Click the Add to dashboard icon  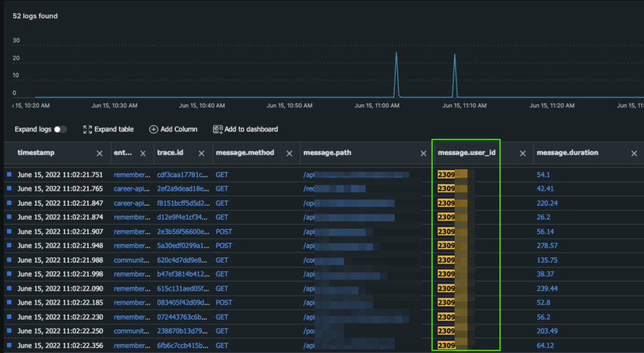coord(218,130)
